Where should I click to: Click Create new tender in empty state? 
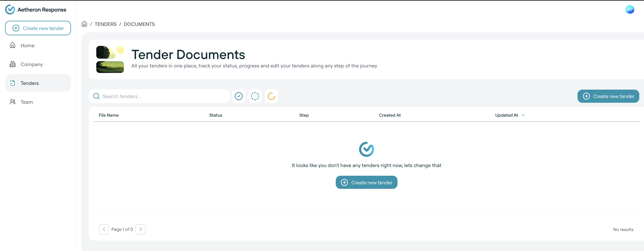pos(366,183)
